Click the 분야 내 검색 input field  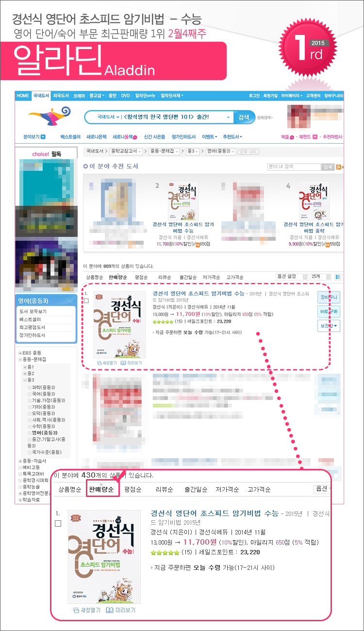(x=293, y=167)
